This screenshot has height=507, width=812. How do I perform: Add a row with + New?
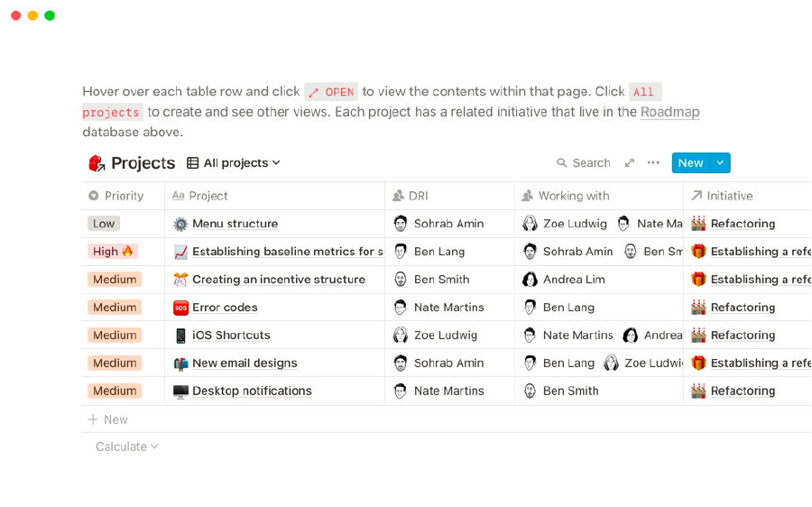107,419
